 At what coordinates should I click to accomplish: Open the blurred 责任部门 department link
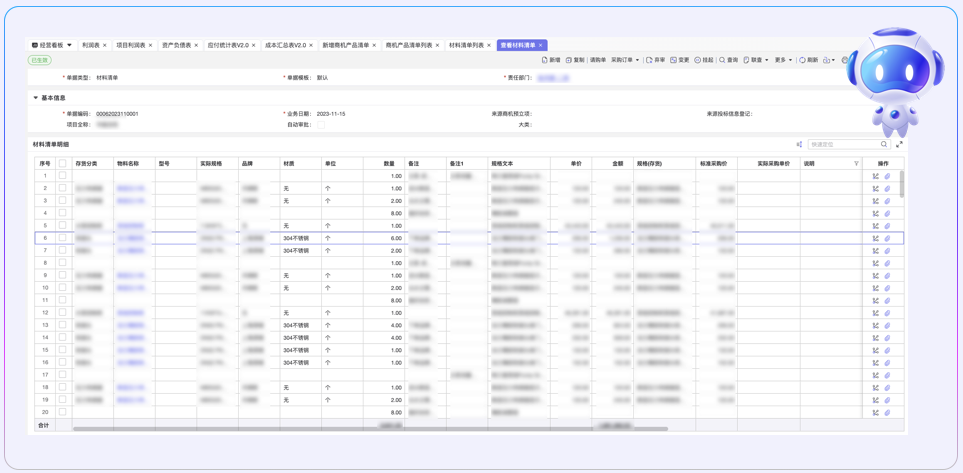553,77
